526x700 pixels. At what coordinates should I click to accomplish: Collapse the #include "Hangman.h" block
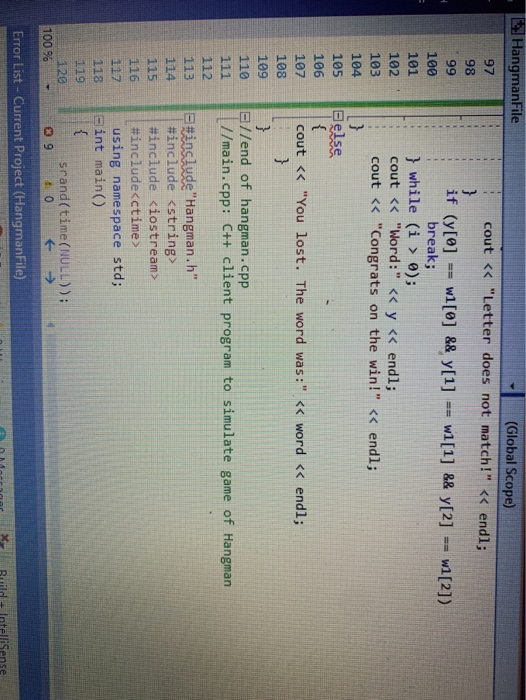(189, 119)
